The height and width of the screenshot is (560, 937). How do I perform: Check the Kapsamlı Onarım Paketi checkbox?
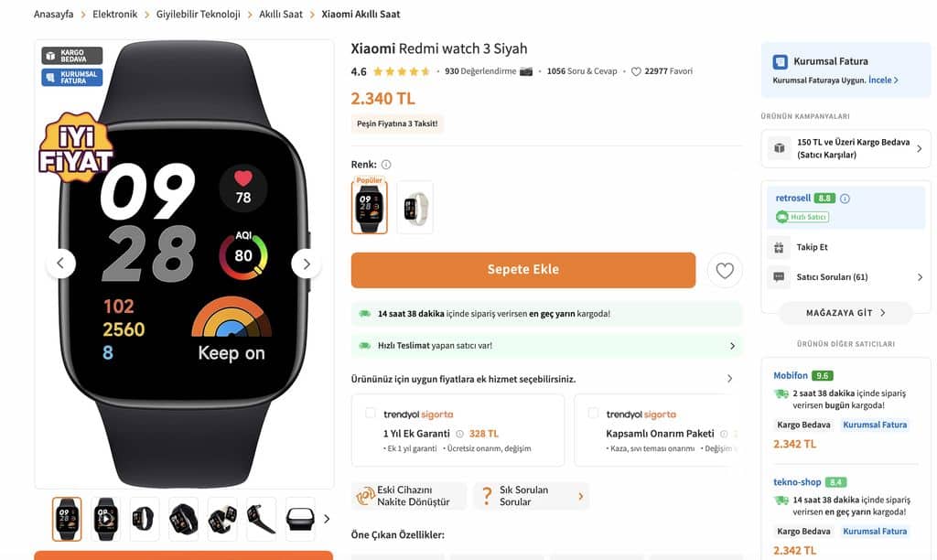click(593, 413)
